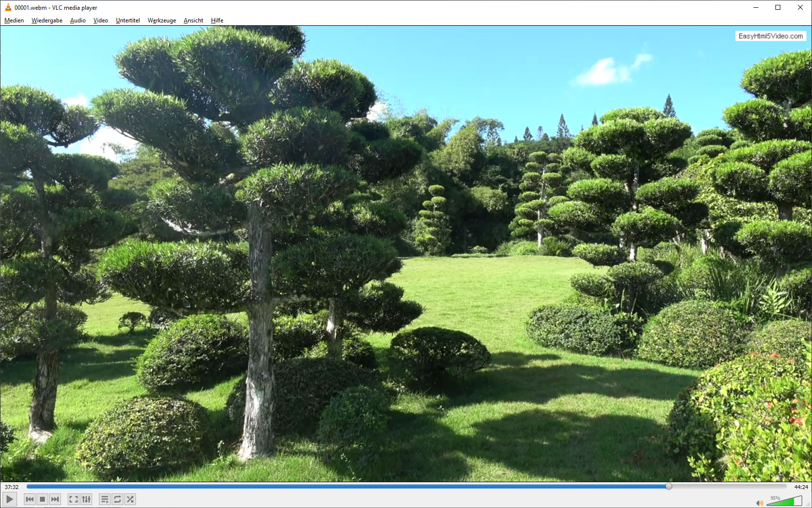The image size is (812, 508).
Task: Open extended settings and effects
Action: point(86,499)
